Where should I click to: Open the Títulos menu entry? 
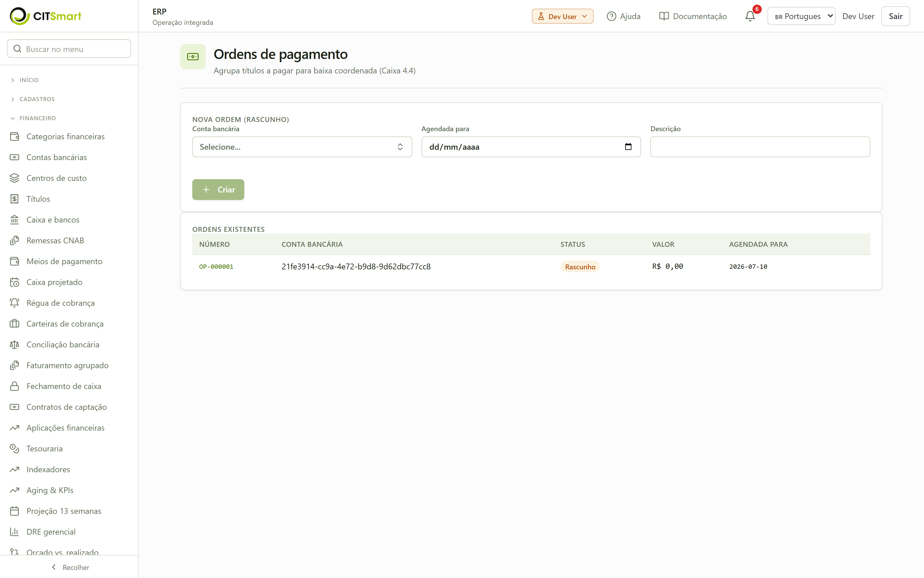(38, 199)
